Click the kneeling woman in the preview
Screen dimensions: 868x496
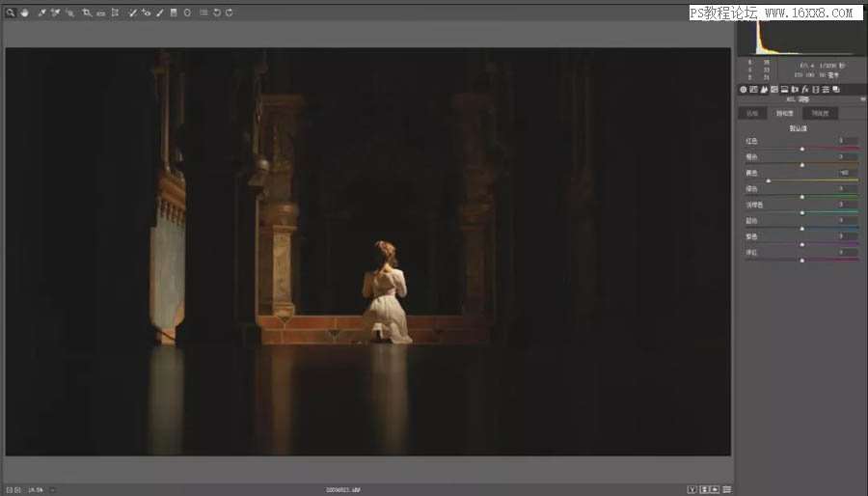[x=387, y=293]
